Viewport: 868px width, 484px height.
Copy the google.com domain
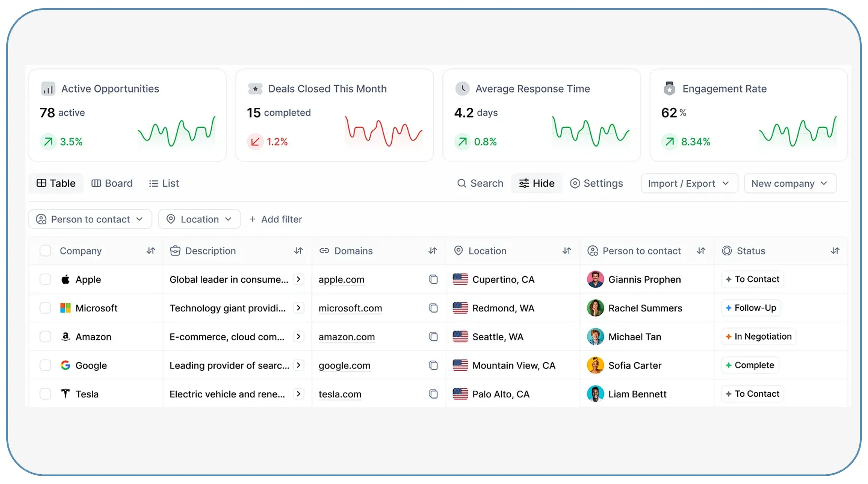pos(433,365)
